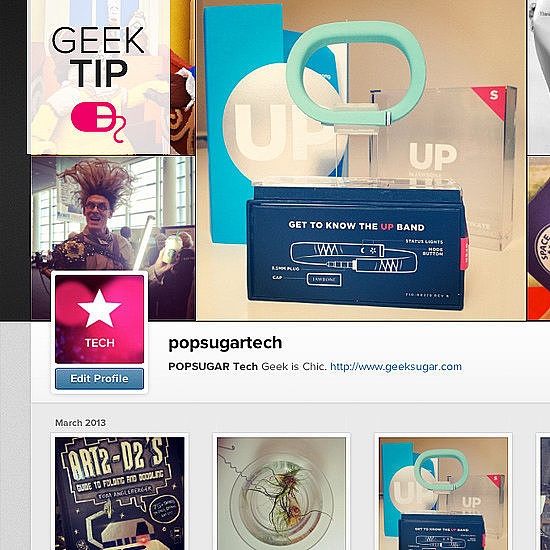Click the Edit Profile button

coord(99,379)
